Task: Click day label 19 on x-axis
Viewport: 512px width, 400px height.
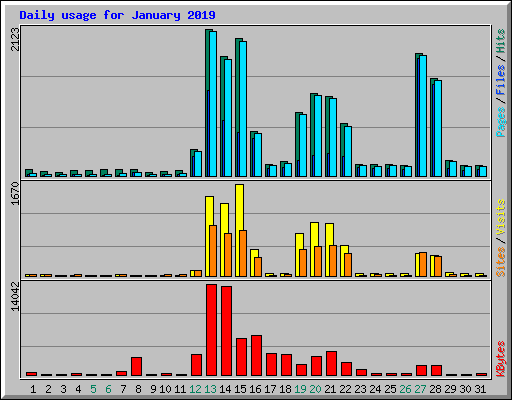Action: point(300,389)
